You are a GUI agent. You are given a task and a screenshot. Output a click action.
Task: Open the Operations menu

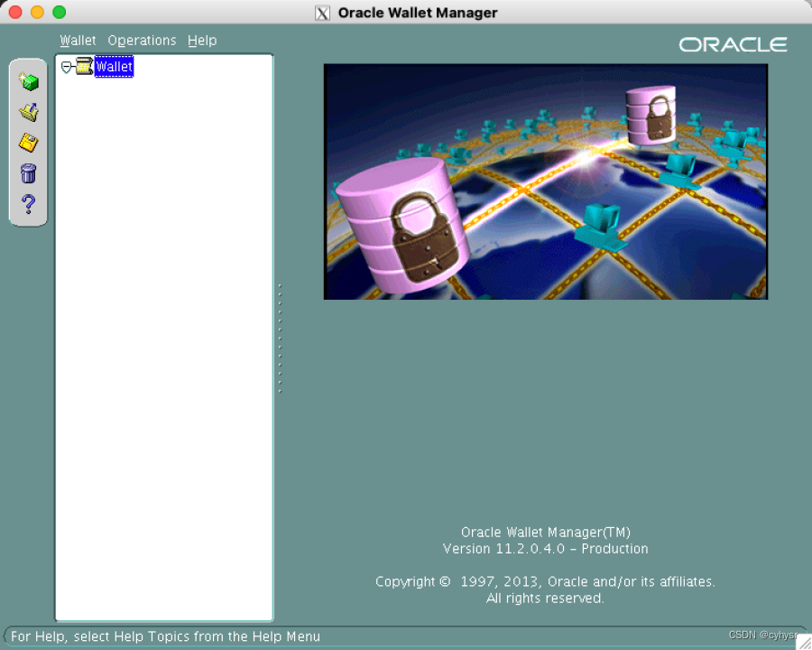(x=142, y=41)
